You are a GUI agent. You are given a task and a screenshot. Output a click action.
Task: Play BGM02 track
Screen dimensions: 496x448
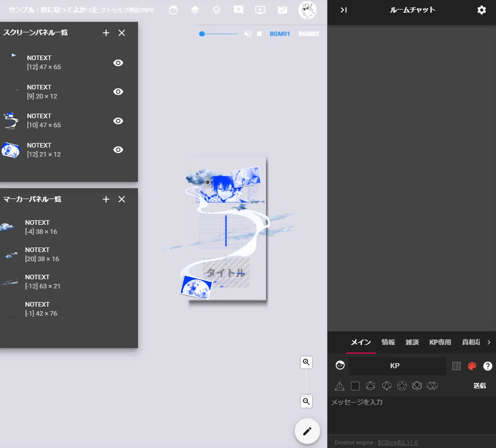click(x=309, y=34)
